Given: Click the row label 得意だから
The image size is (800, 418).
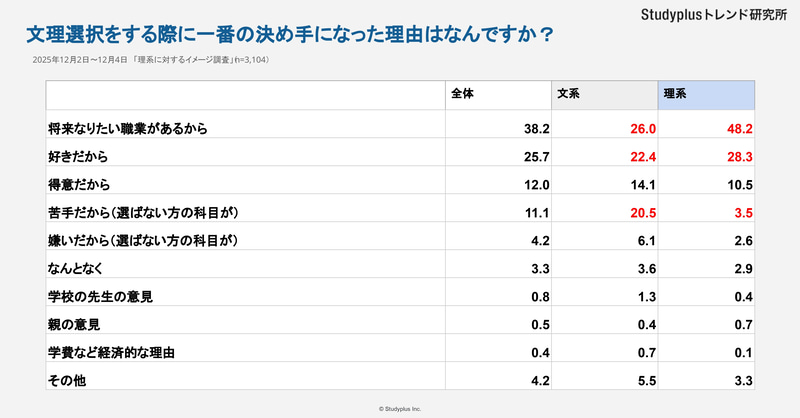Looking at the screenshot, I should click(x=79, y=185).
